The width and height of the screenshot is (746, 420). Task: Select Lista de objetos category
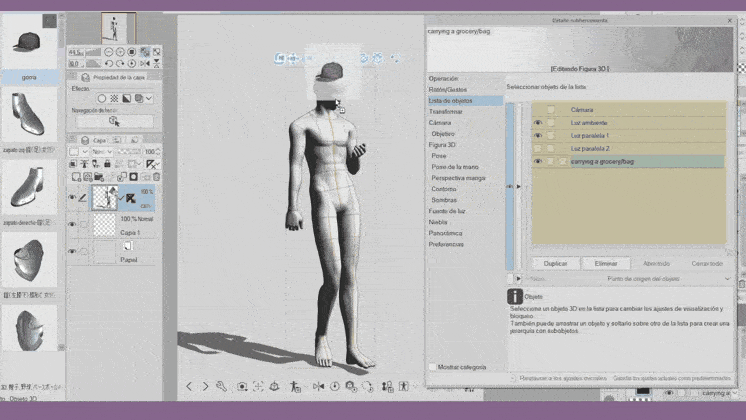(x=465, y=100)
